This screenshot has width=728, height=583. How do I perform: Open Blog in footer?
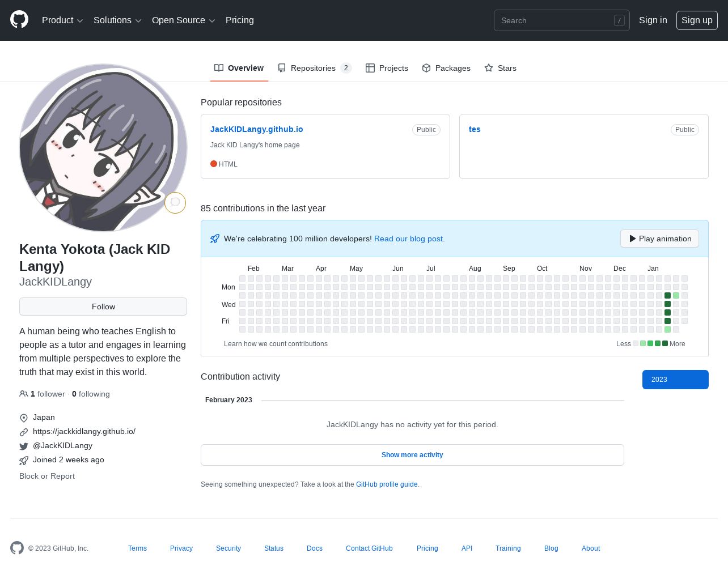coord(551,548)
